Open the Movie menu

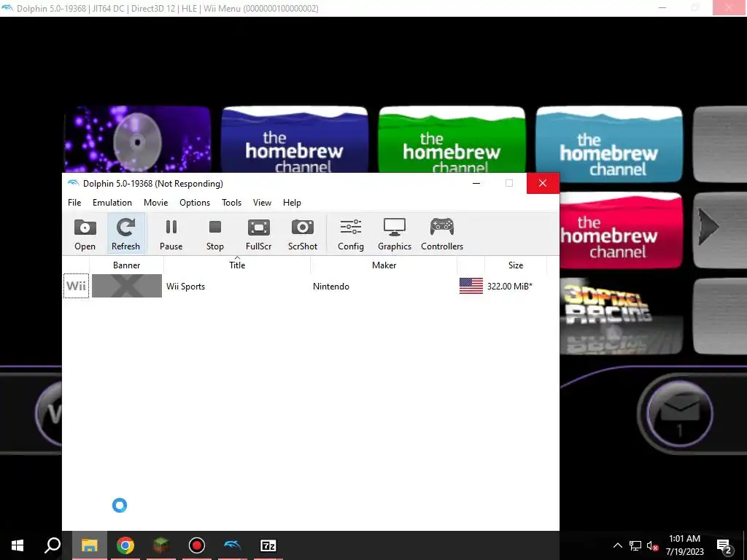[x=156, y=203]
